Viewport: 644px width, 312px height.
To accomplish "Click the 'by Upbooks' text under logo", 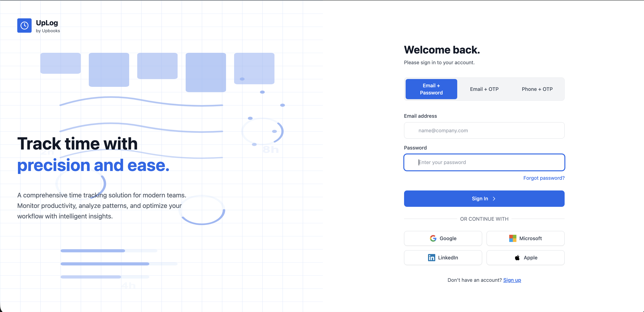I will click(x=48, y=31).
